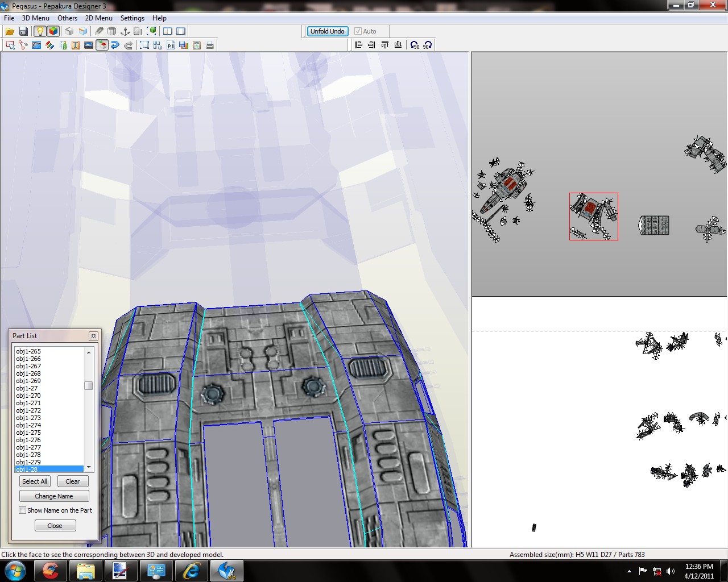Click the grey curved arrow redo icon
Image resolution: width=728 pixels, height=582 pixels.
point(129,45)
